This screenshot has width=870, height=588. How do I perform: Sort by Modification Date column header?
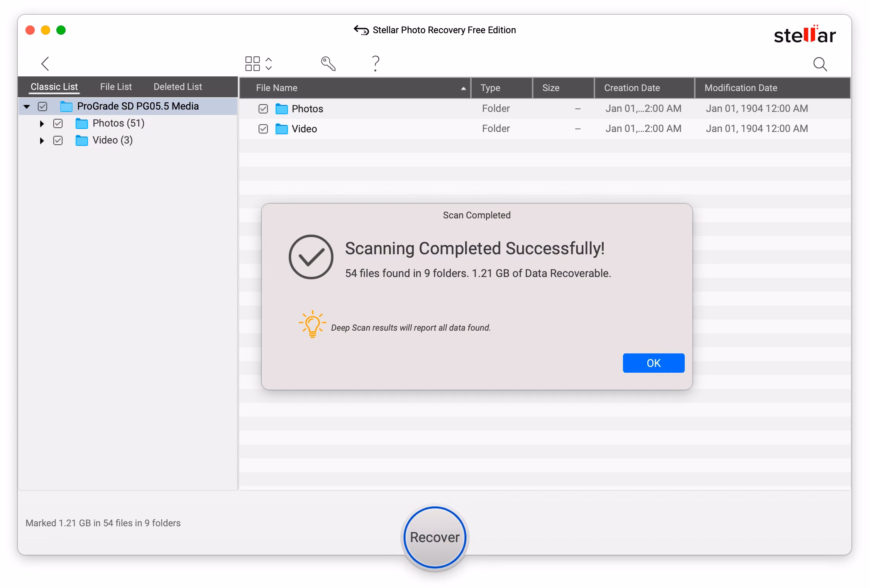pos(773,88)
